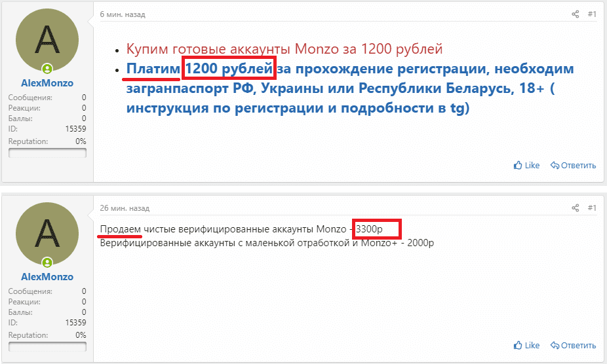Click share icon in the selling post
The image size is (607, 364).
[576, 208]
